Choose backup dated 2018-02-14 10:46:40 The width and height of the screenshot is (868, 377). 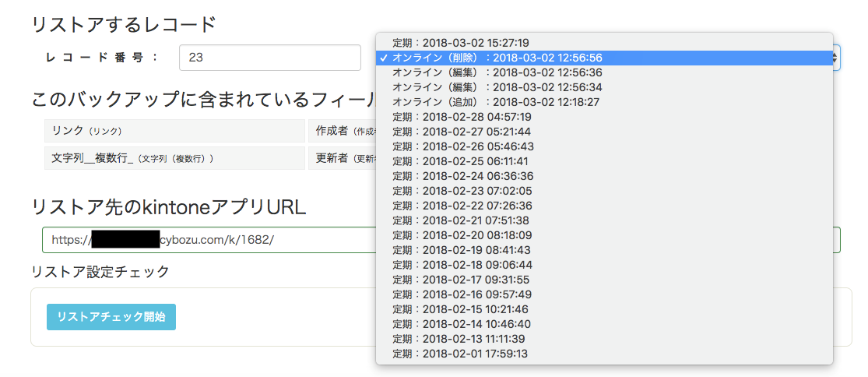604,324
